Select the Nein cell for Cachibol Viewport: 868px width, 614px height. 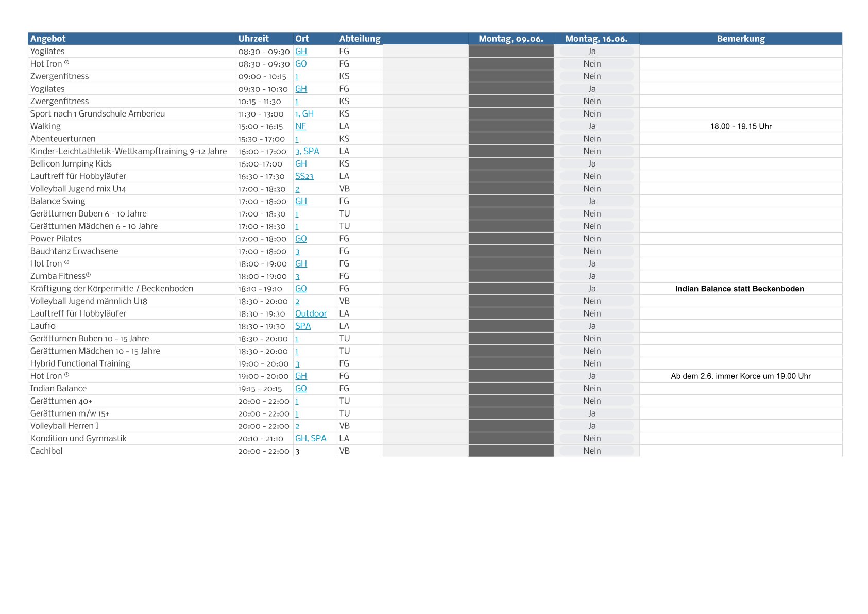(x=597, y=451)
